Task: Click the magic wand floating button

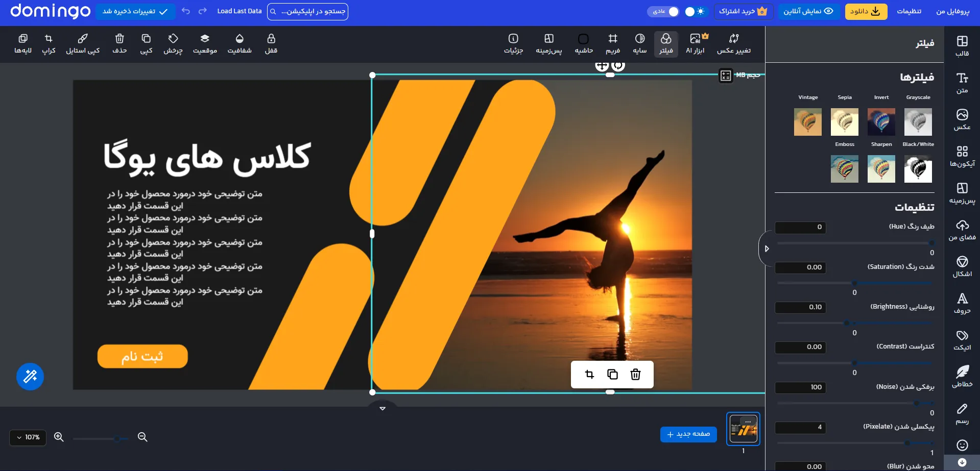Action: tap(30, 377)
